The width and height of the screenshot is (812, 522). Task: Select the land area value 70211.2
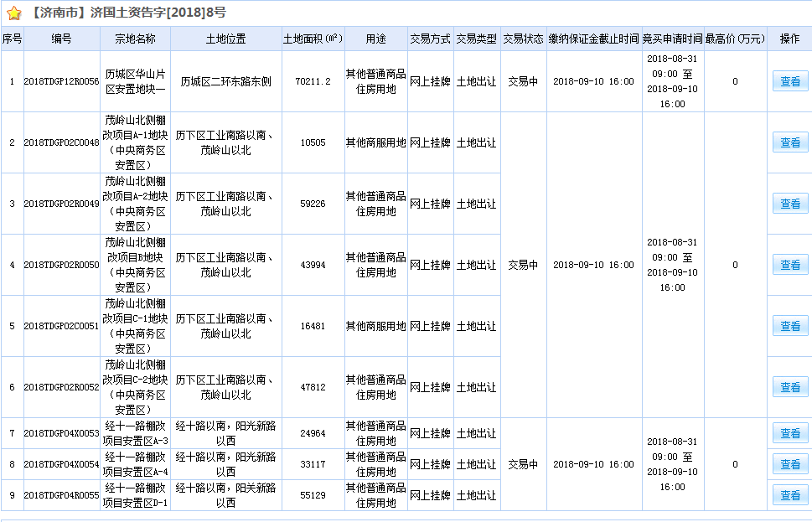click(x=313, y=81)
